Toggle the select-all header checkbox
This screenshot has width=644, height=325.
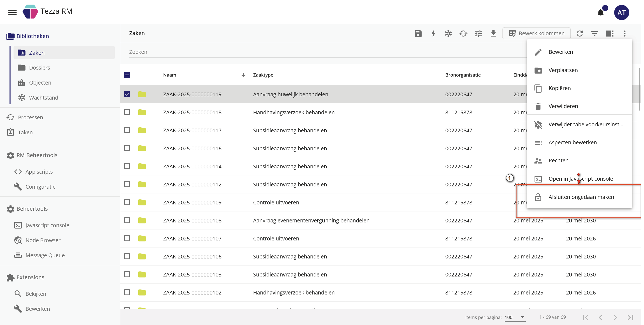click(127, 75)
